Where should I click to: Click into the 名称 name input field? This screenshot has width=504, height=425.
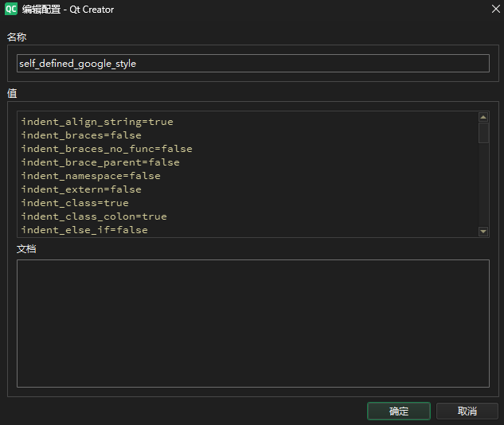point(252,63)
